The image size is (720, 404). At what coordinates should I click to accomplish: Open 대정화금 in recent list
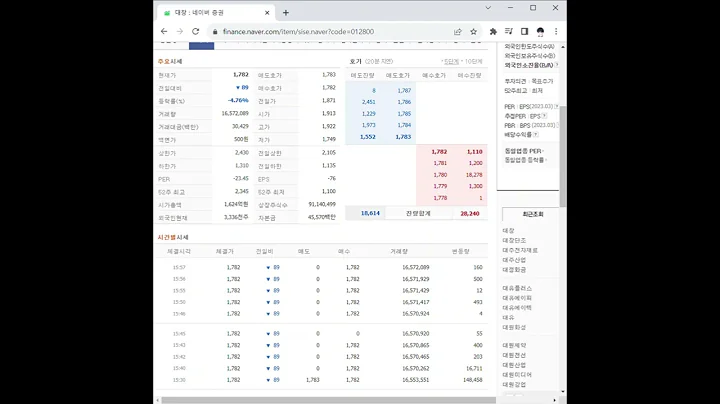point(514,270)
